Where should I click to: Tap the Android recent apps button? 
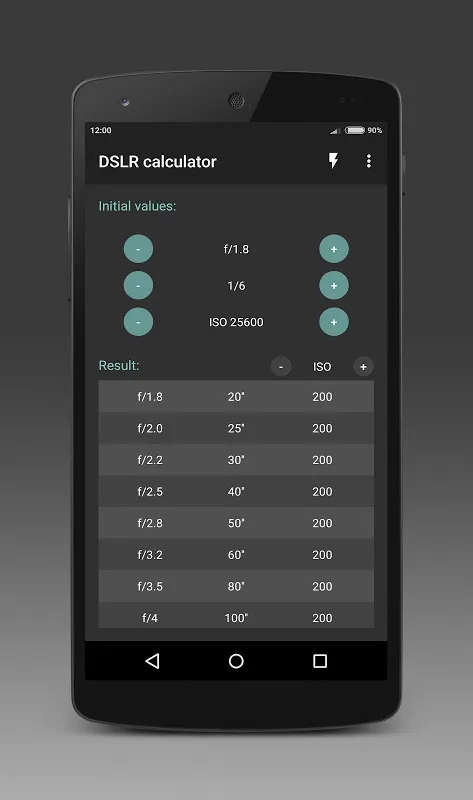(320, 661)
